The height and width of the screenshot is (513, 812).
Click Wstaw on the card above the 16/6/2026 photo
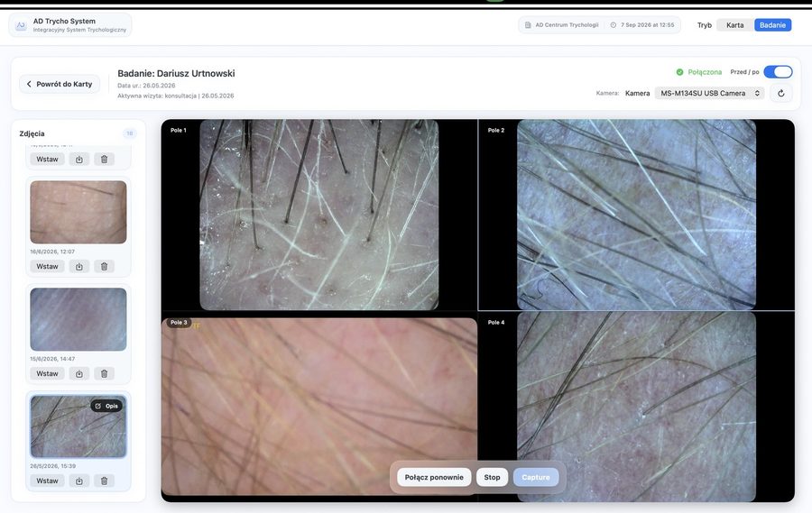click(x=47, y=160)
